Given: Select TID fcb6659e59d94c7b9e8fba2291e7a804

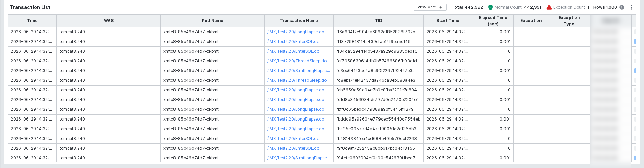Looking at the screenshot, I should (x=376, y=90).
